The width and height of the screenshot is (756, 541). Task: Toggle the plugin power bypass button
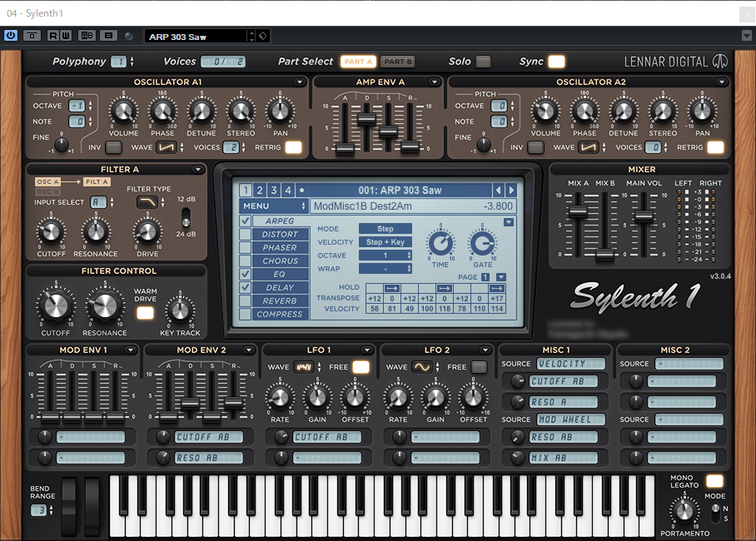tap(11, 35)
